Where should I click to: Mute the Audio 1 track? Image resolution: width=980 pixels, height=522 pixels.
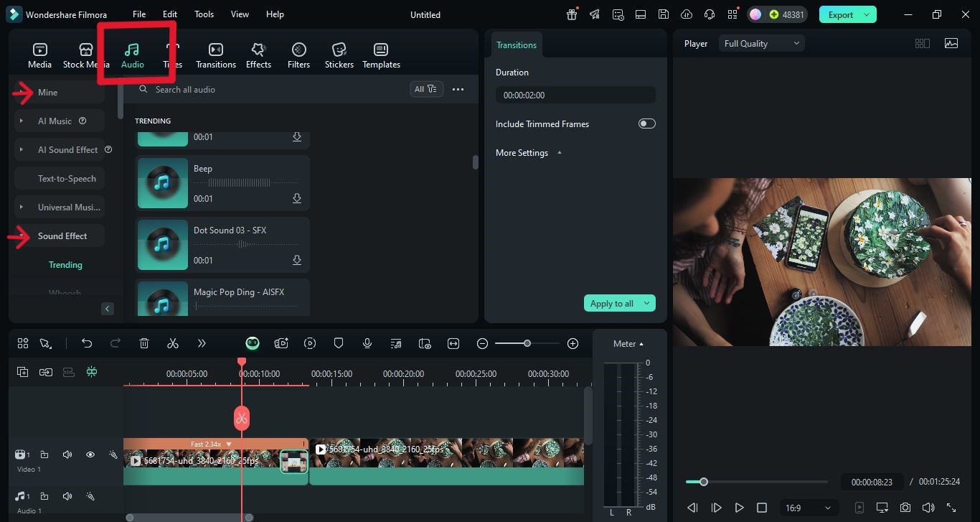point(67,496)
